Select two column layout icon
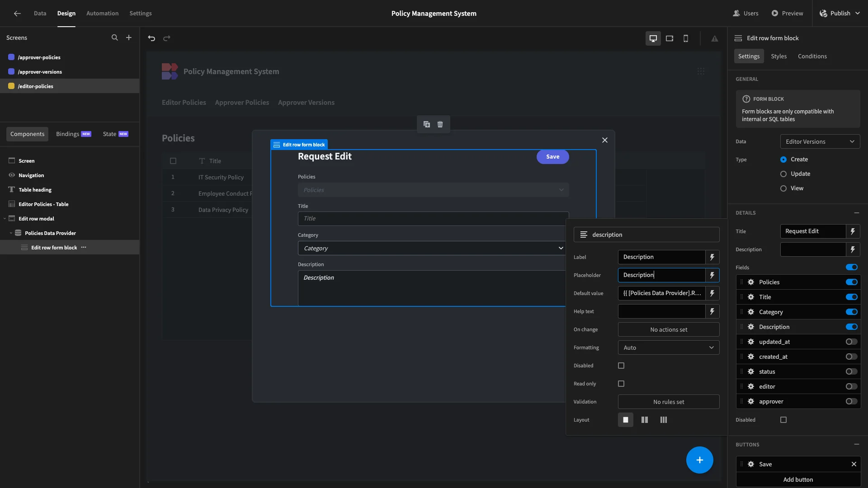This screenshot has width=868, height=488. tap(645, 420)
